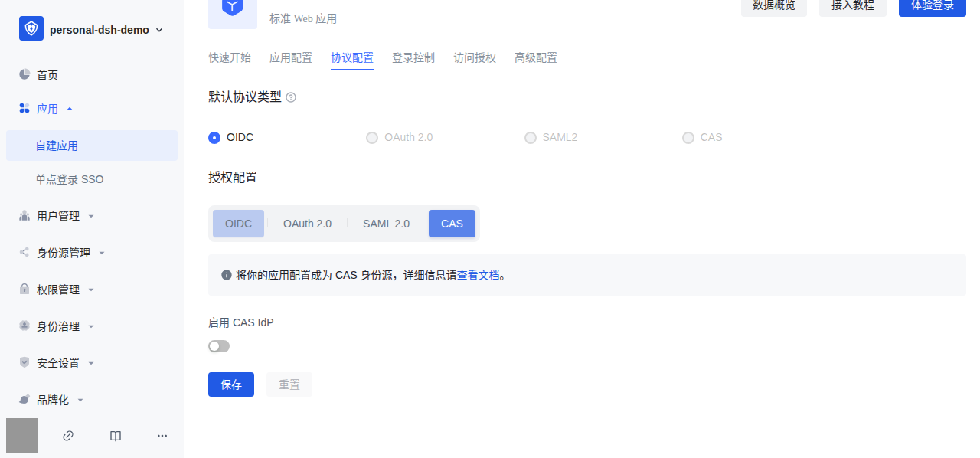
Task: Select the OIDC authorization config segment
Action: (238, 224)
